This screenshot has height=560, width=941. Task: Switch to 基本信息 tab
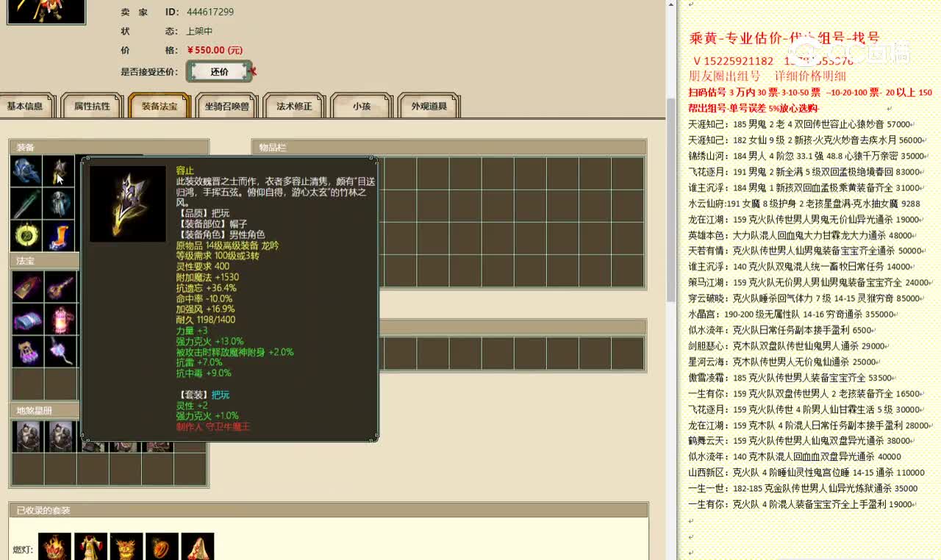click(x=26, y=106)
